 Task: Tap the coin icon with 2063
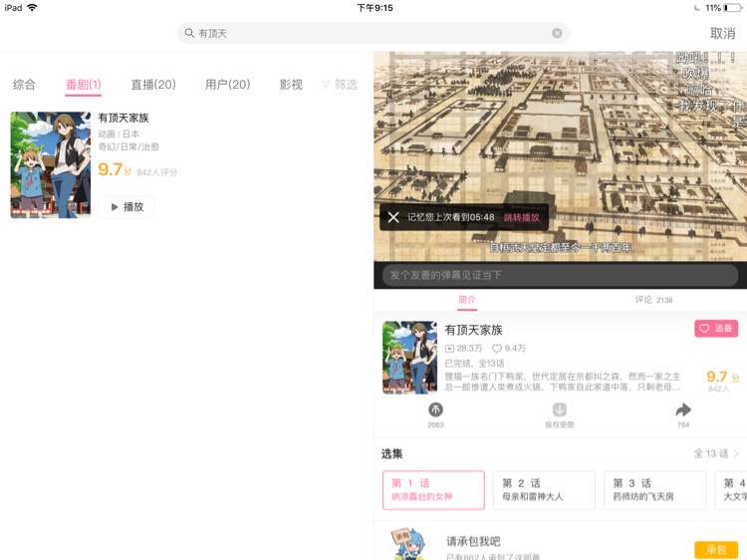click(435, 410)
